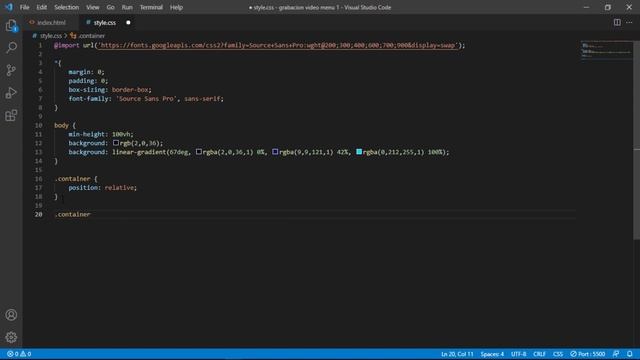Screen dimensions: 640x360
Task: Click the VS Code logo icon
Action: 9,7
